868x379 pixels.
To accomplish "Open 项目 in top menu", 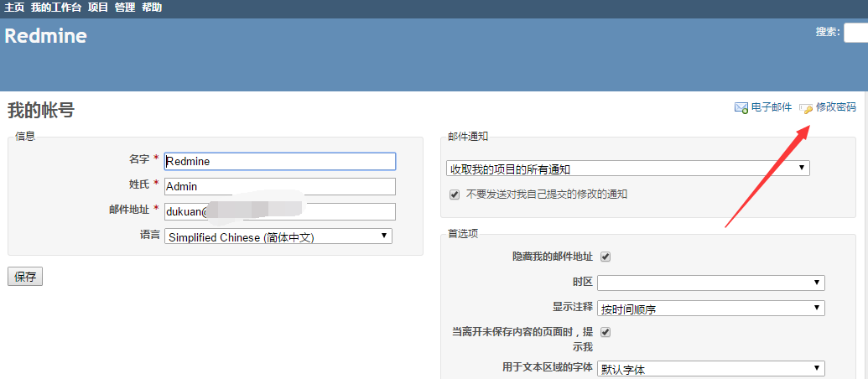I will point(98,8).
